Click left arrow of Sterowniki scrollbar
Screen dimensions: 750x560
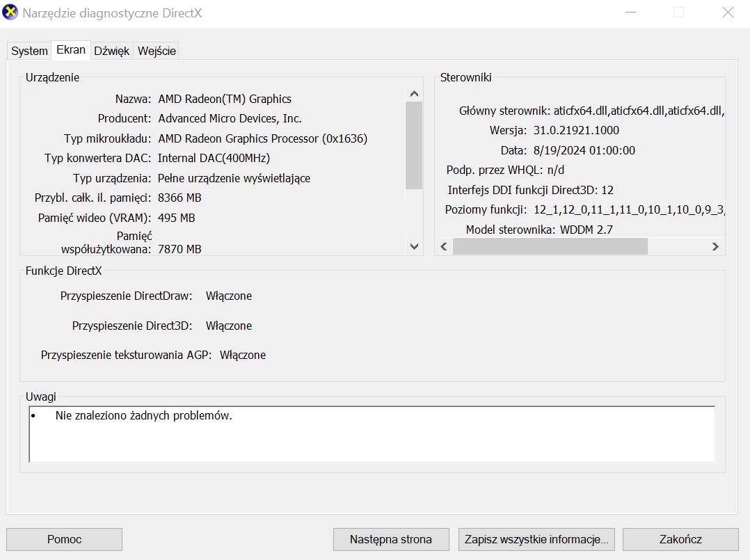click(x=443, y=246)
